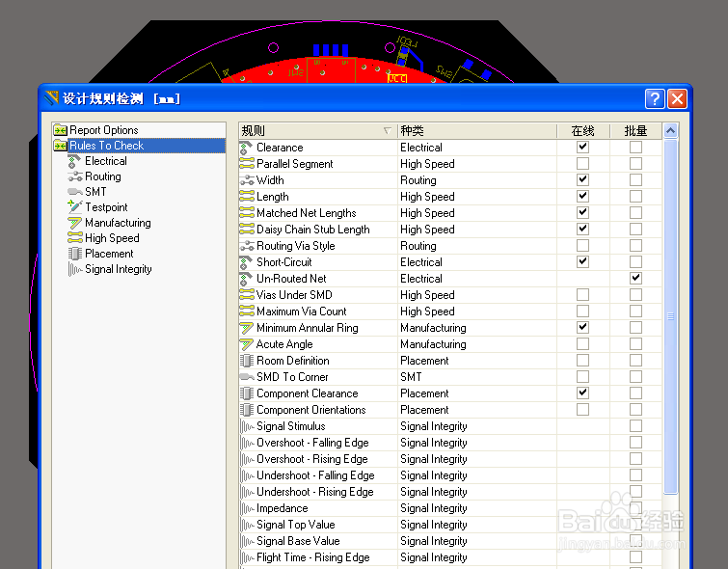Enable batch check for Clearance

(x=635, y=148)
